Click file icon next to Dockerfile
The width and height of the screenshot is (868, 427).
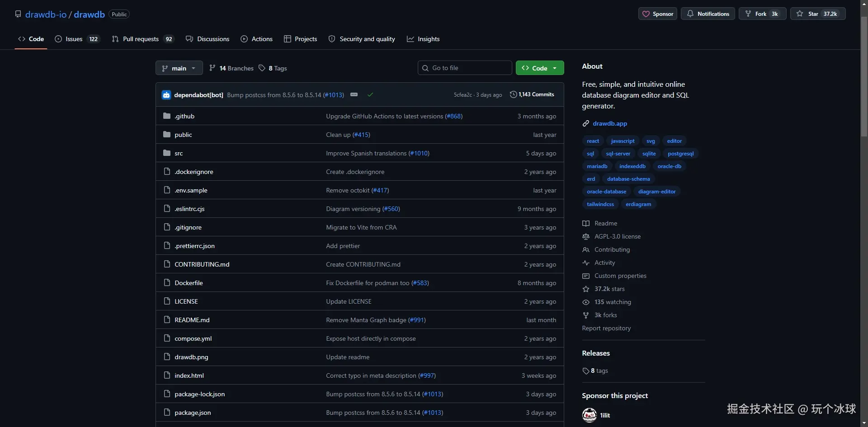167,282
